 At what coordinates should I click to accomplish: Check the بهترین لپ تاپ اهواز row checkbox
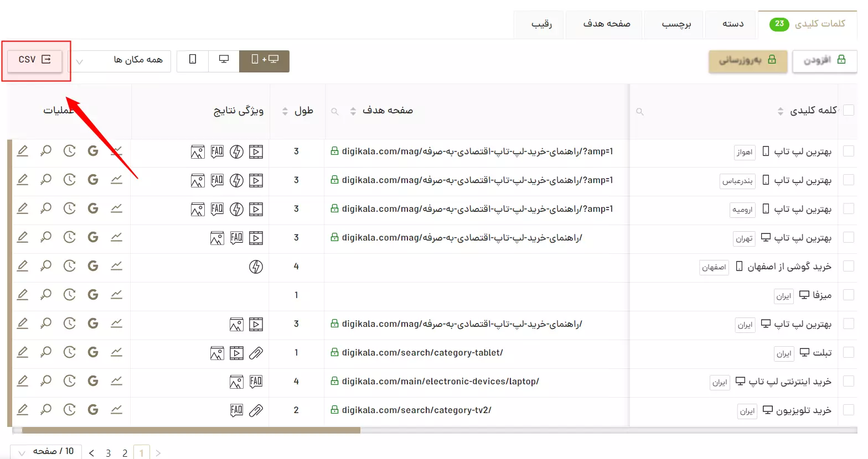coord(848,151)
